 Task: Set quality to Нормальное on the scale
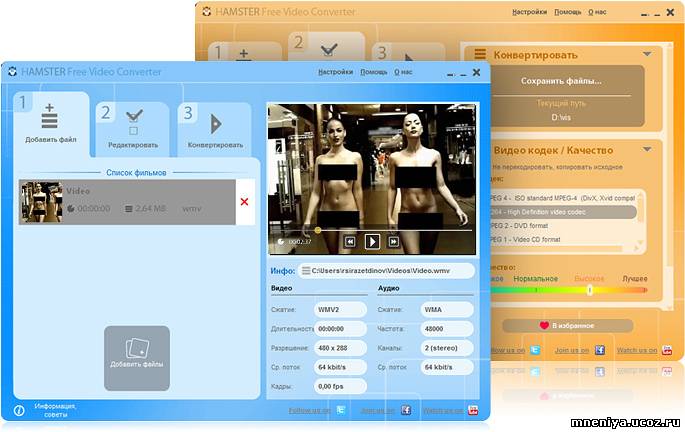[x=536, y=279]
